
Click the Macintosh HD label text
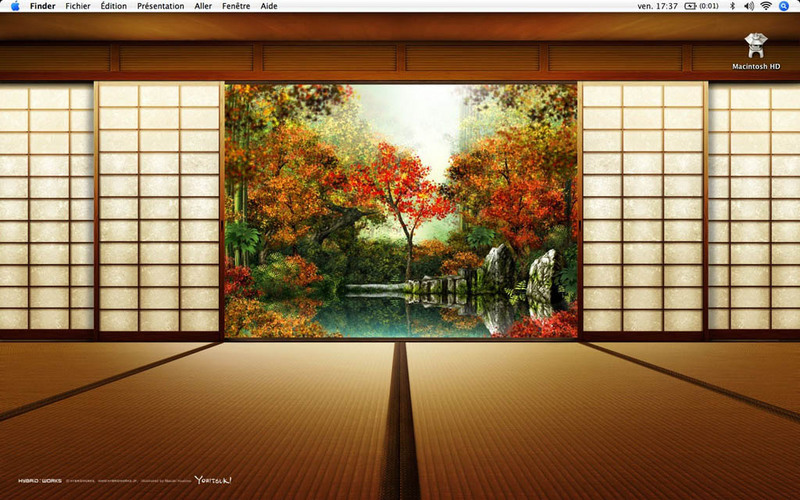pos(756,66)
